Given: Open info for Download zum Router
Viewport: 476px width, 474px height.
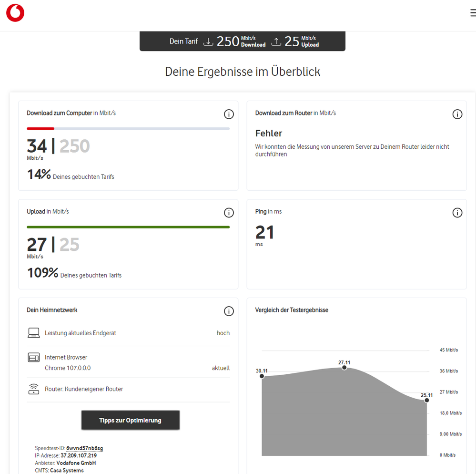Looking at the screenshot, I should coord(457,114).
